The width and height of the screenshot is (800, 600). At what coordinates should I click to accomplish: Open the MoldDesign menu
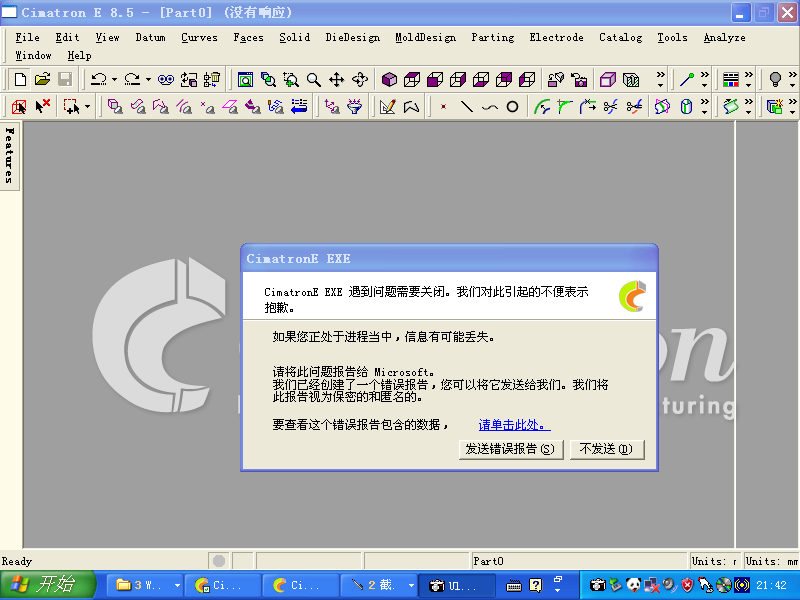(426, 37)
